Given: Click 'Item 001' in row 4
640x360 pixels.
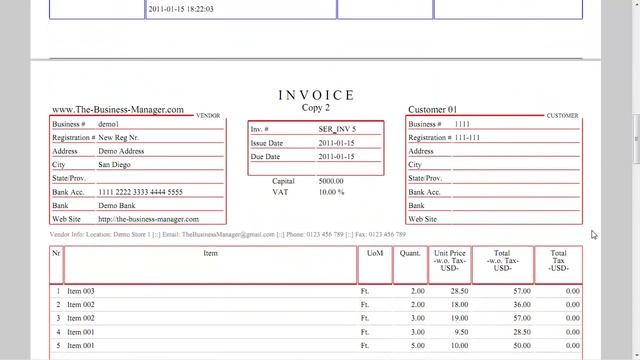Looking at the screenshot, I should (x=81, y=332).
